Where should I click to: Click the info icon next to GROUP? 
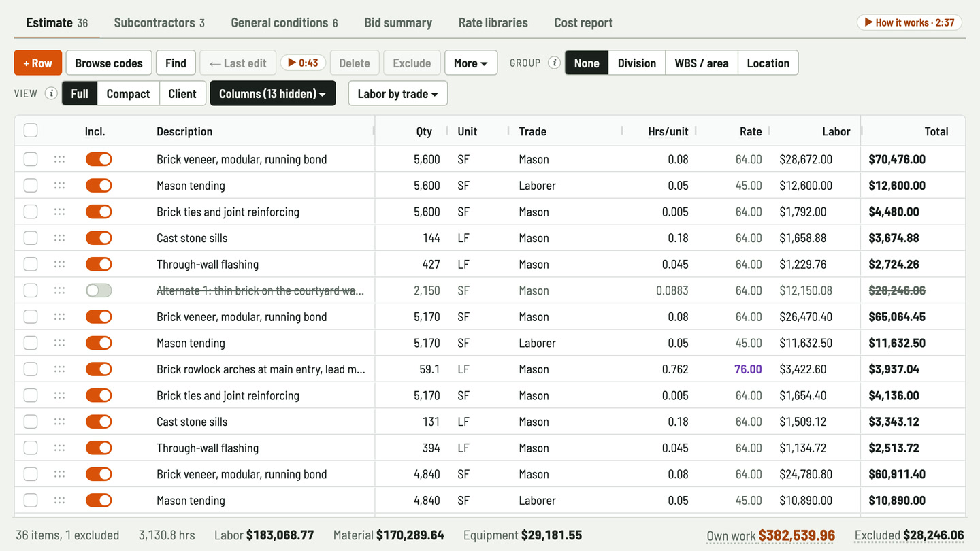coord(555,63)
